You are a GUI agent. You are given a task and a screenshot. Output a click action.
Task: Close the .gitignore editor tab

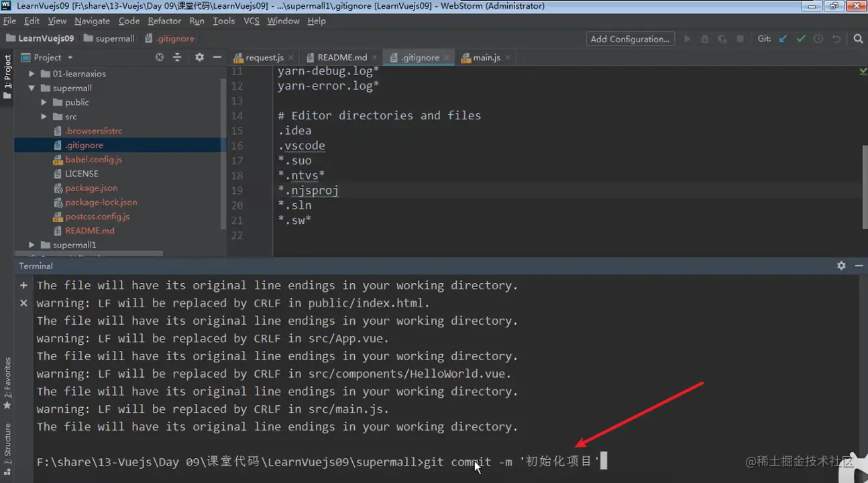(446, 58)
